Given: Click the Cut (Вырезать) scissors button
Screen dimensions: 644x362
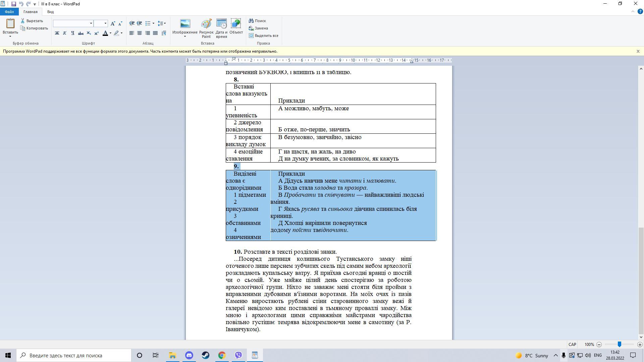Looking at the screenshot, I should (x=32, y=21).
